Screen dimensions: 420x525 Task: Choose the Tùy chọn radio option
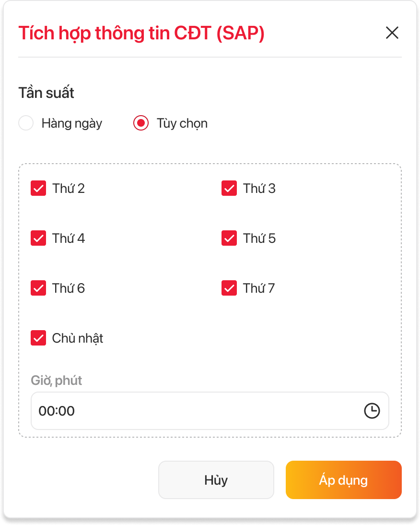[141, 123]
